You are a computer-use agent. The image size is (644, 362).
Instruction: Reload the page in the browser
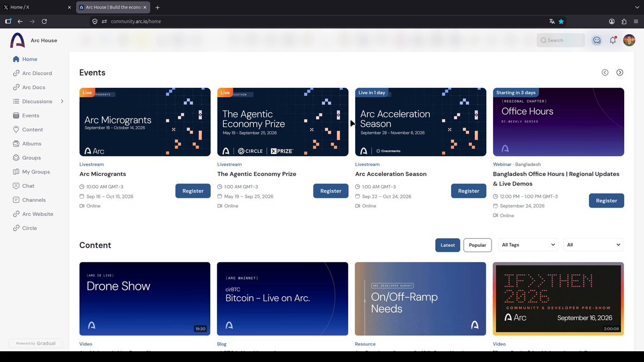click(x=45, y=21)
